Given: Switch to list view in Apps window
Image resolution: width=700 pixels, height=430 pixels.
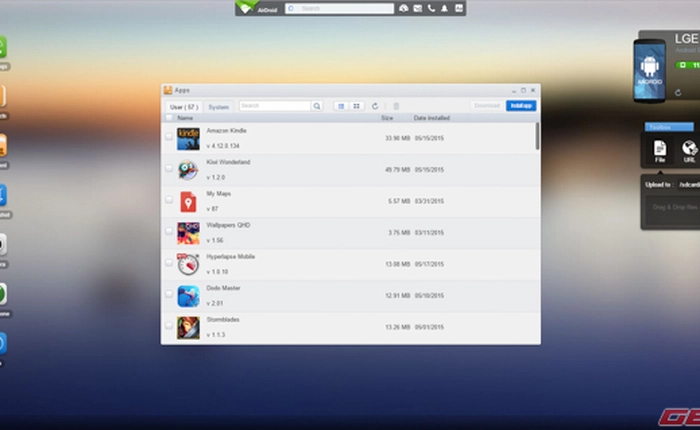Looking at the screenshot, I should click(341, 105).
